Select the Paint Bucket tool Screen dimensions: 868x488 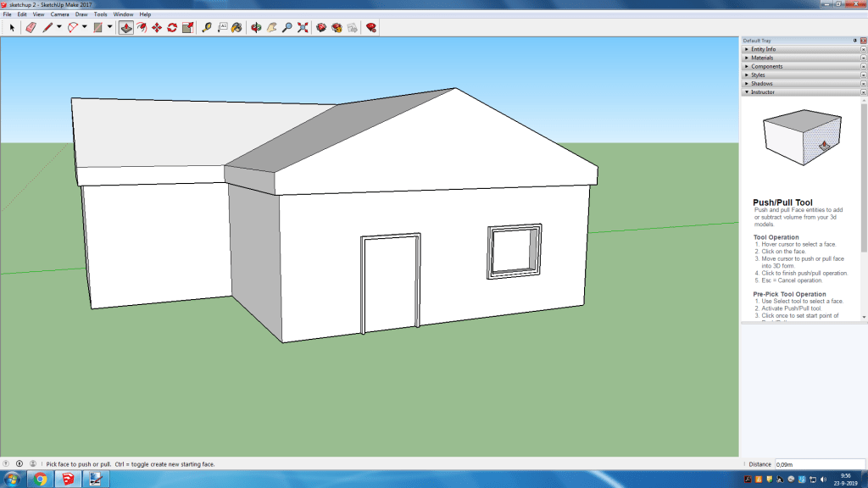click(x=236, y=27)
